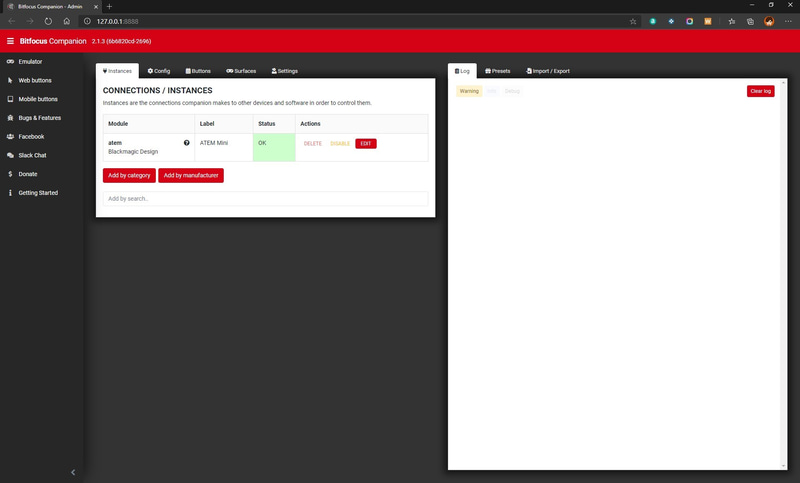Click the ATEM Mini label cell
Viewport: 800px width, 483px height.
click(x=223, y=147)
